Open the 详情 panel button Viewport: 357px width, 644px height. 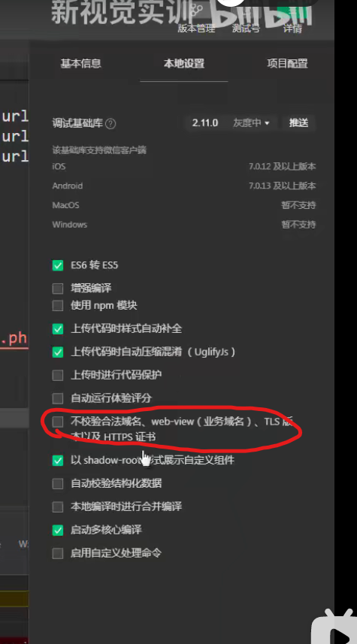coord(292,29)
